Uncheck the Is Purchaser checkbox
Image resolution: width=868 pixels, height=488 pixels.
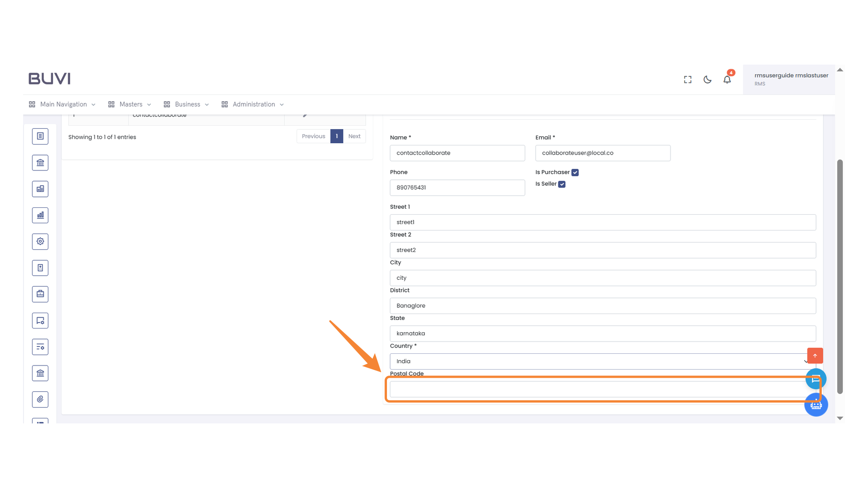coord(575,172)
